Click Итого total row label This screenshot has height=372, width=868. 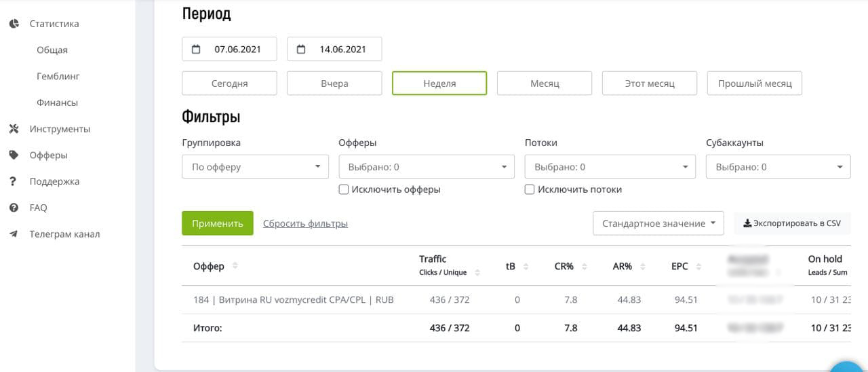[x=208, y=328]
